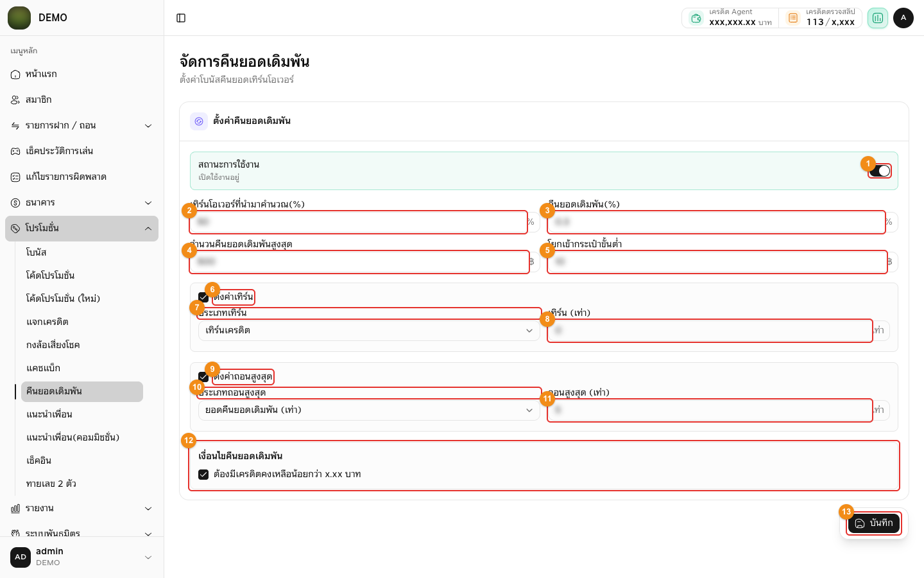The height and width of the screenshot is (578, 924).
Task: Open admin account chevron menu
Action: (x=148, y=557)
